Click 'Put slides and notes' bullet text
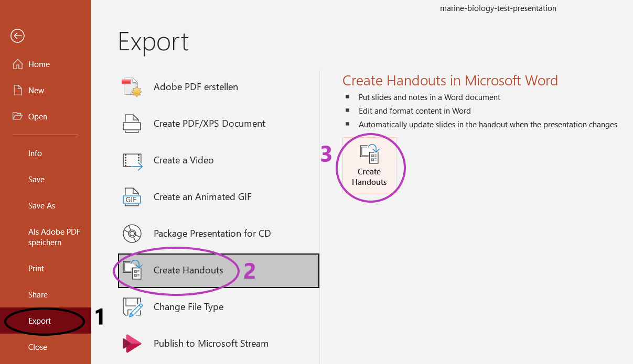The height and width of the screenshot is (364, 633). (430, 97)
